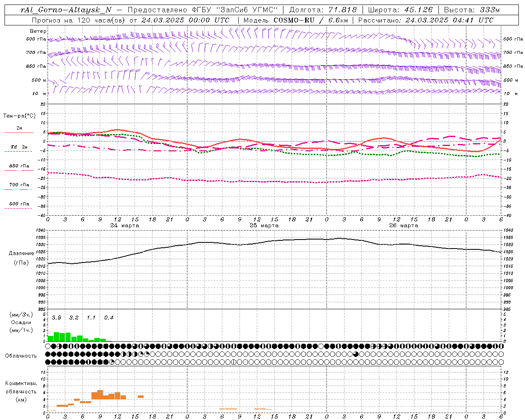Click the Td 2м legend entry

pos(19,147)
